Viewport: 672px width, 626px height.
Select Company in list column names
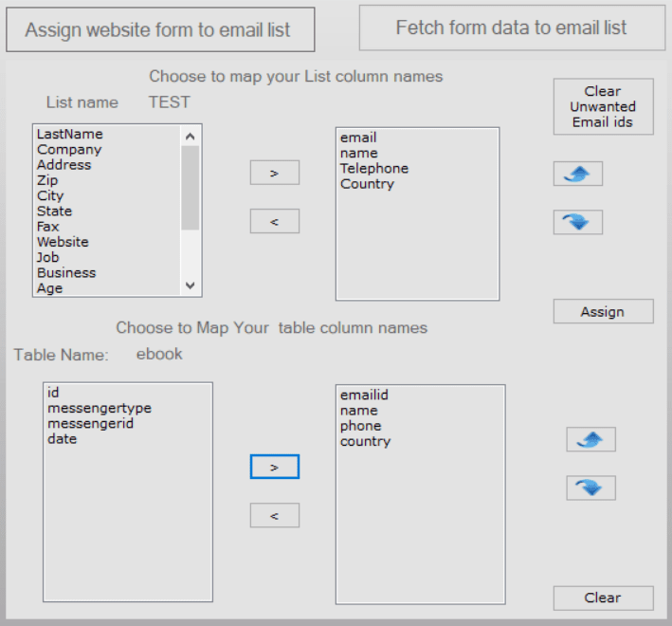69,150
